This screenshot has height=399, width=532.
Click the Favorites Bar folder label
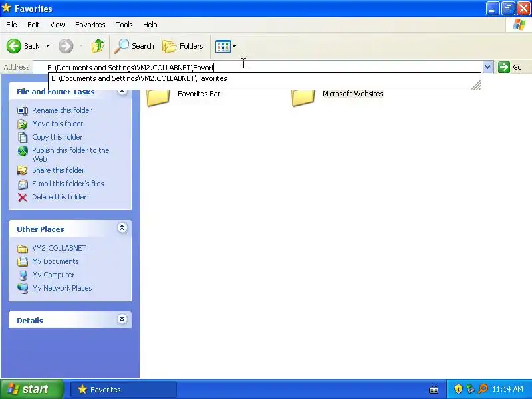tap(199, 94)
